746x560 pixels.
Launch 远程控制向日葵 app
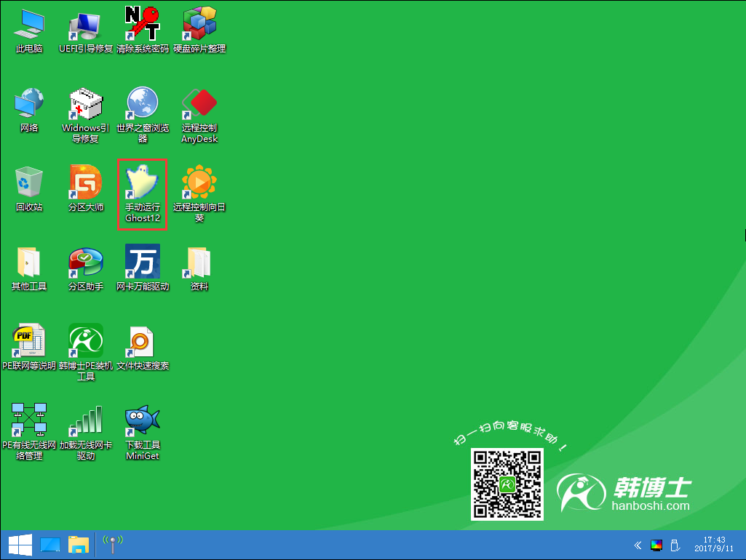pos(199,183)
